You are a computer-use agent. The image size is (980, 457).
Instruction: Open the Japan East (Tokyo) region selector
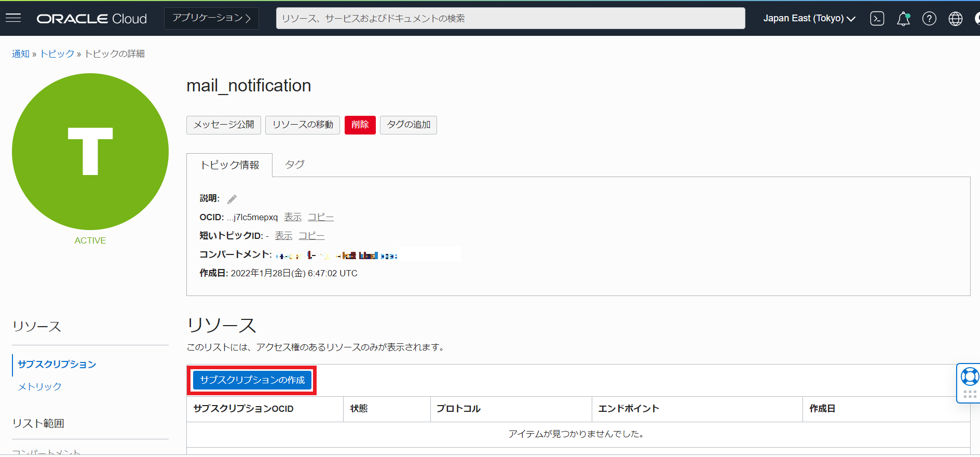coord(809,19)
